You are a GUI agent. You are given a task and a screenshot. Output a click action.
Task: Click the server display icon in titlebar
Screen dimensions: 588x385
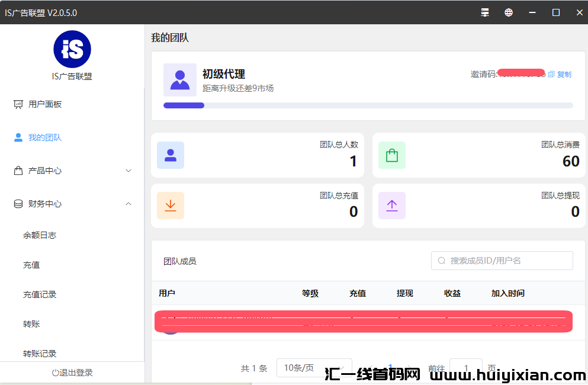(484, 12)
